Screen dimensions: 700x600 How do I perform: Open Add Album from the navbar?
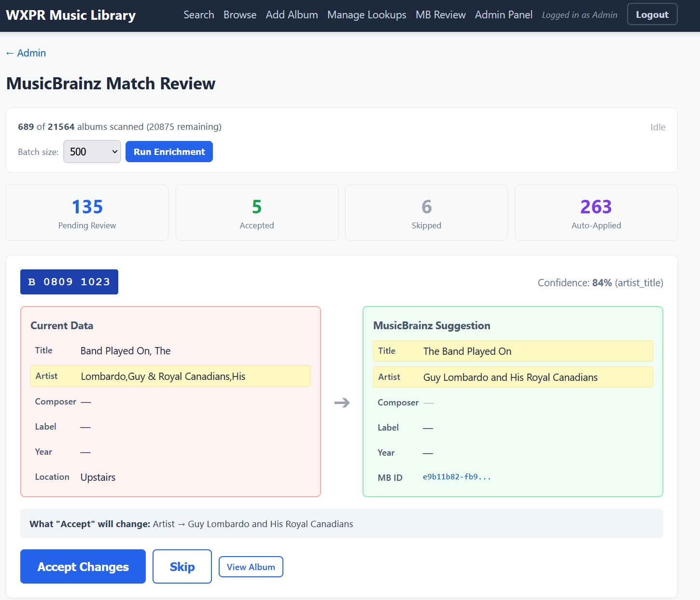pyautogui.click(x=292, y=15)
